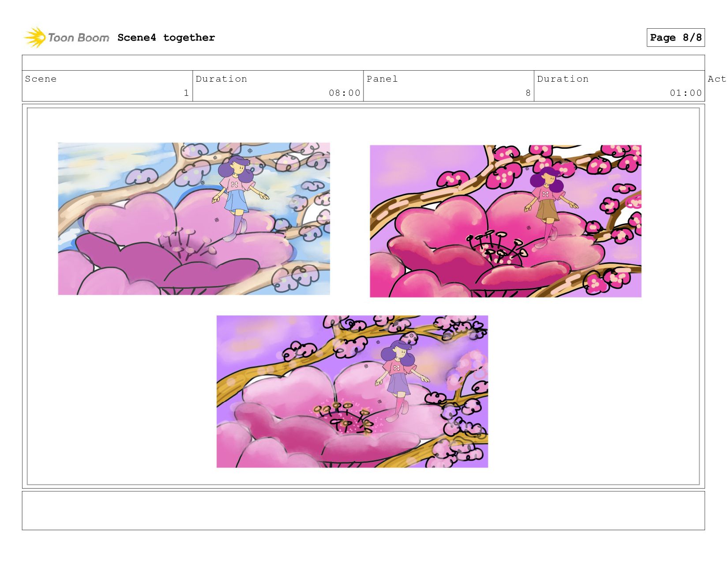
Task: Select the 'Scene4 together' title text
Action: pyautogui.click(x=166, y=38)
